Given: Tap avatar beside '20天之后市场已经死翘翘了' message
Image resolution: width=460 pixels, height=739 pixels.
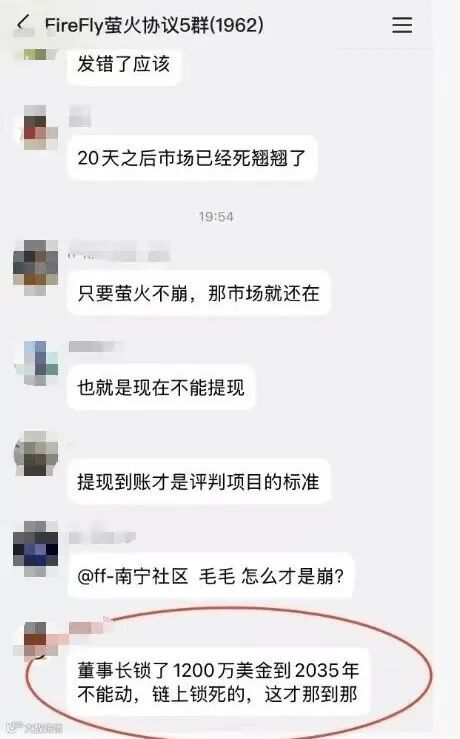Looking at the screenshot, I should click(x=37, y=126).
